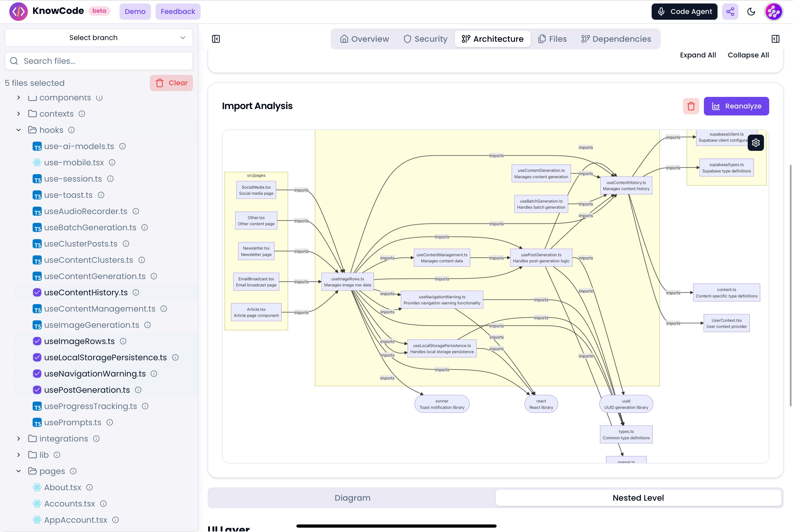
Task: Select the useContentManagement.ts file
Action: click(x=100, y=309)
